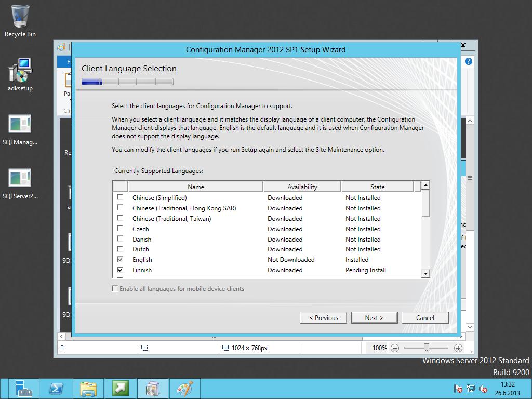This screenshot has width=532, height=399.
Task: Open Server Manager from the taskbar
Action: pos(23,389)
